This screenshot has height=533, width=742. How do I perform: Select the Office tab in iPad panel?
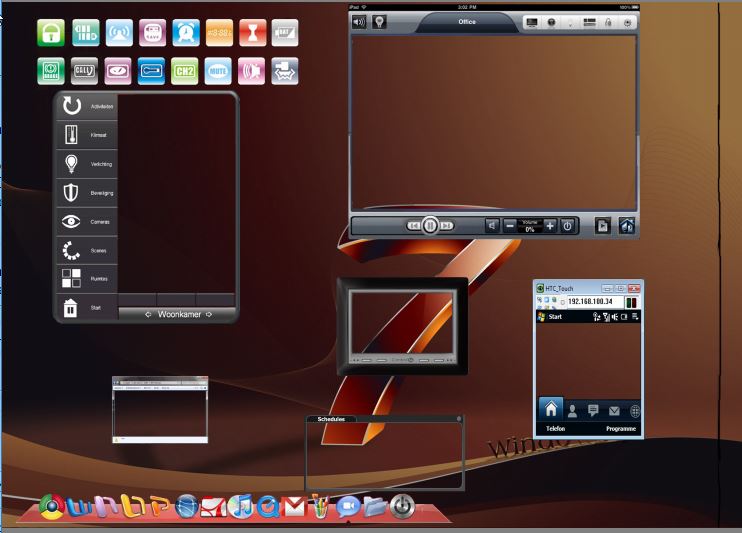(x=467, y=22)
